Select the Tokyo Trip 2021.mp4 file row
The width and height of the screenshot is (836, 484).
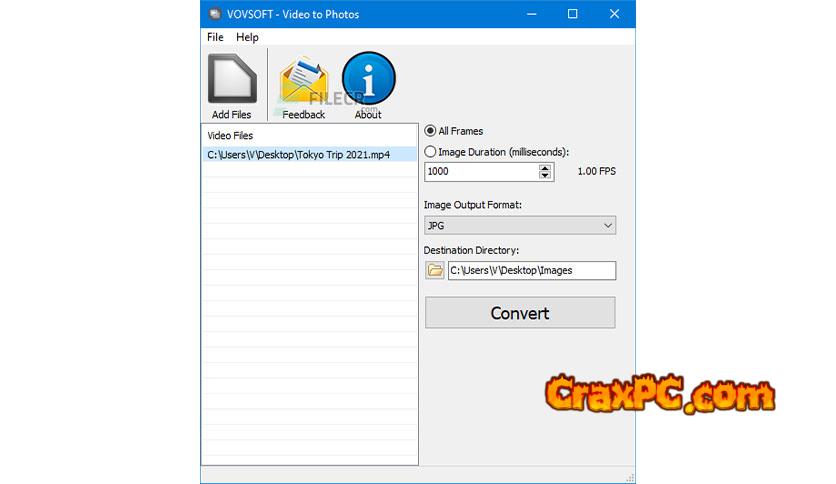tap(309, 155)
